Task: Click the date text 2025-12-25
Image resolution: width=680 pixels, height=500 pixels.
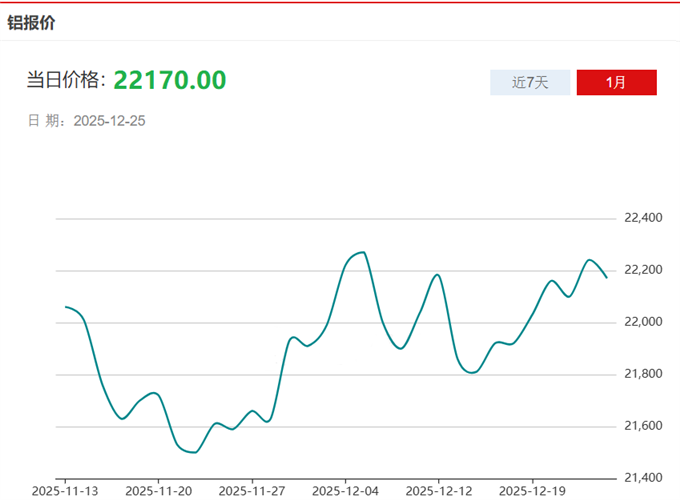Action: point(110,121)
